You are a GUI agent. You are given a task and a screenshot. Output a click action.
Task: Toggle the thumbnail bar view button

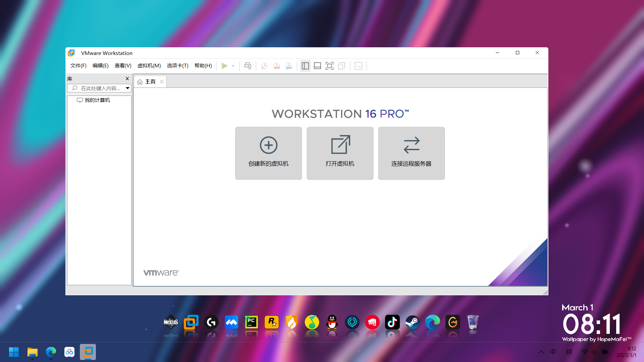click(x=317, y=66)
